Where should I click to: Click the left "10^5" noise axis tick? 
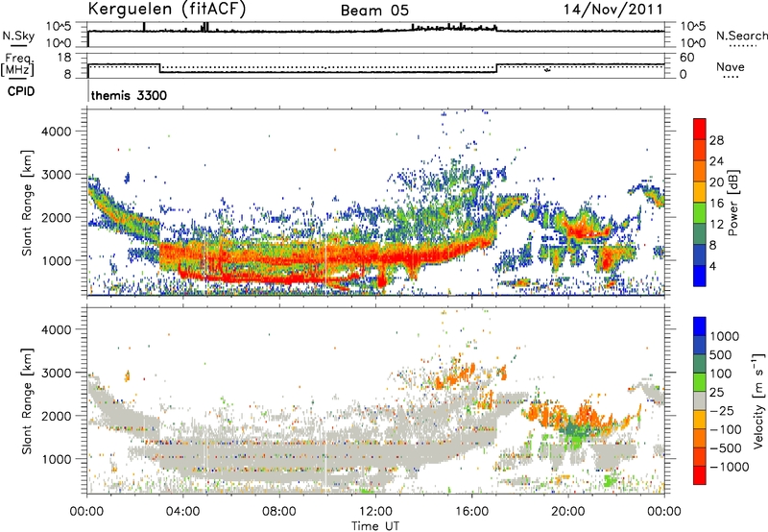(x=59, y=26)
